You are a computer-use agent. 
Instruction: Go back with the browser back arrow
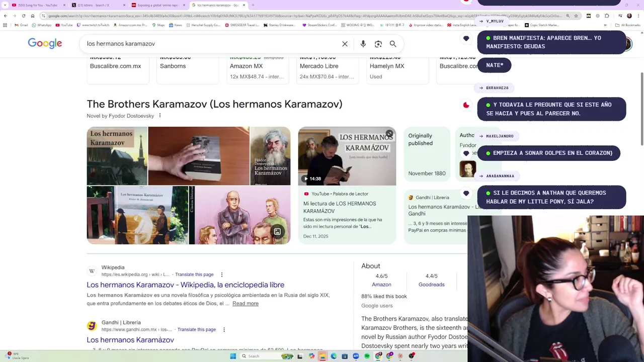(x=5, y=16)
